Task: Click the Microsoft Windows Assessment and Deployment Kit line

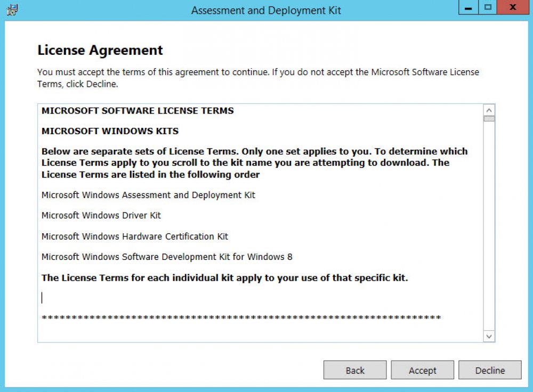Action: pyautogui.click(x=148, y=195)
